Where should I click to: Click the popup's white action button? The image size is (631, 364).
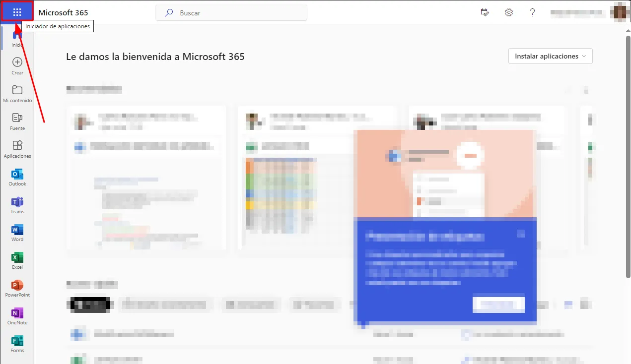pyautogui.click(x=498, y=304)
